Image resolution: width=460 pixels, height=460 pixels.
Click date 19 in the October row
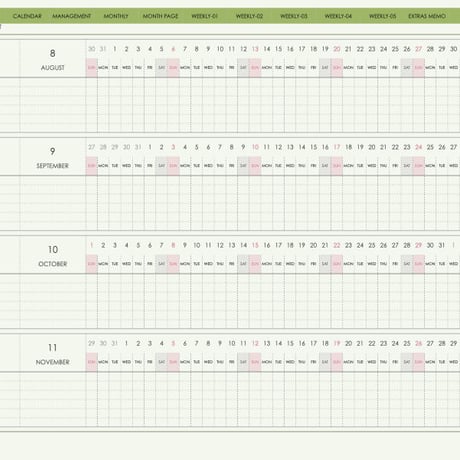302,245
